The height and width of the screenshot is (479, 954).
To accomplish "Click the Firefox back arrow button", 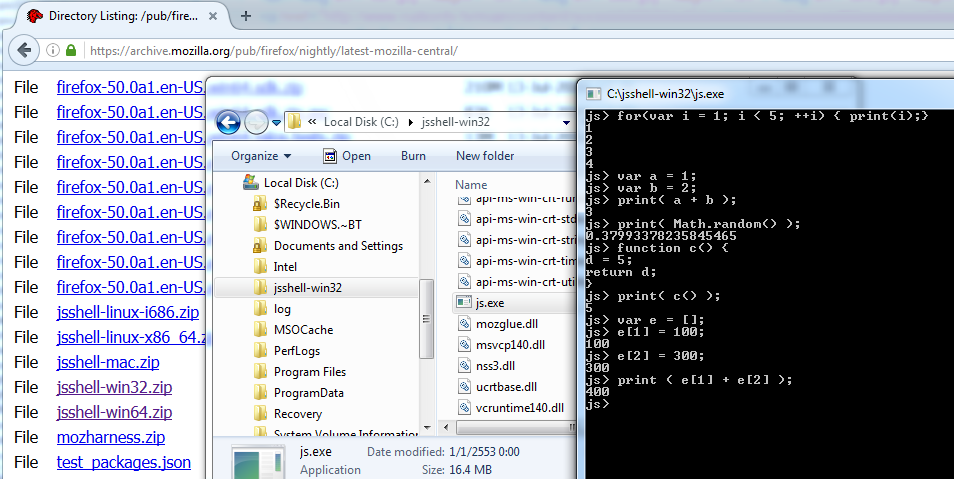I will pyautogui.click(x=25, y=50).
